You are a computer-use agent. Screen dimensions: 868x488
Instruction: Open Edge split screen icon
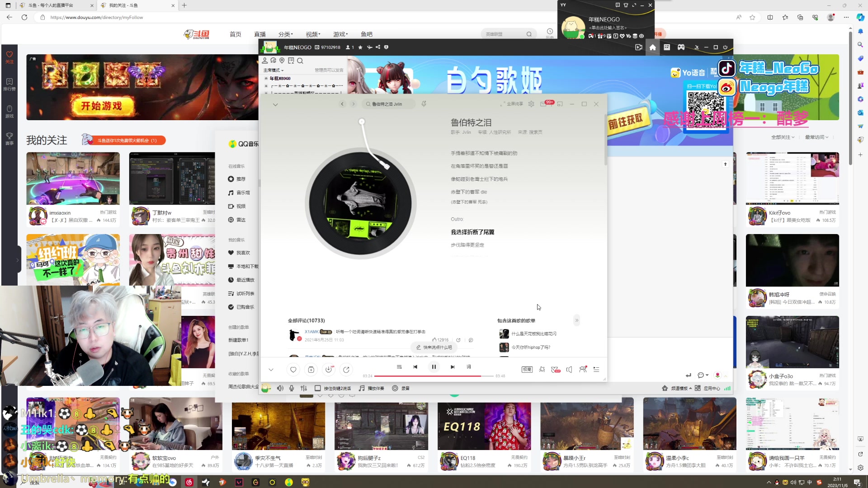(770, 17)
